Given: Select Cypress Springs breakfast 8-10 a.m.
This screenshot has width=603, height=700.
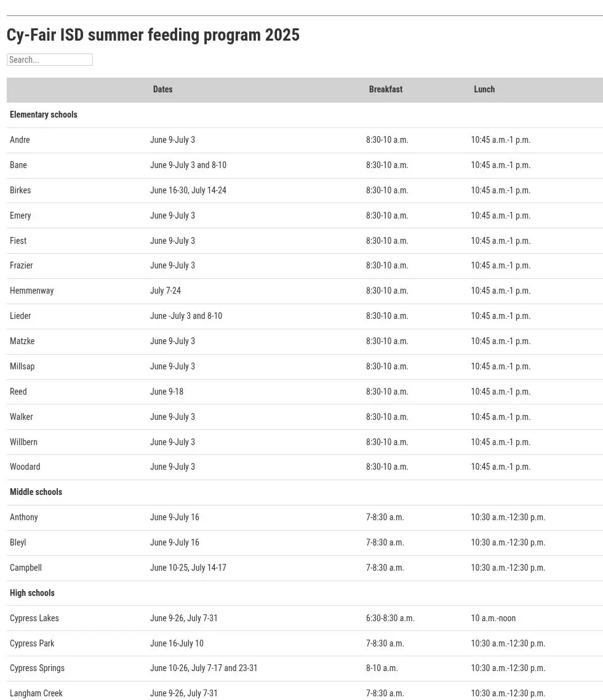Looking at the screenshot, I should 381,669.
